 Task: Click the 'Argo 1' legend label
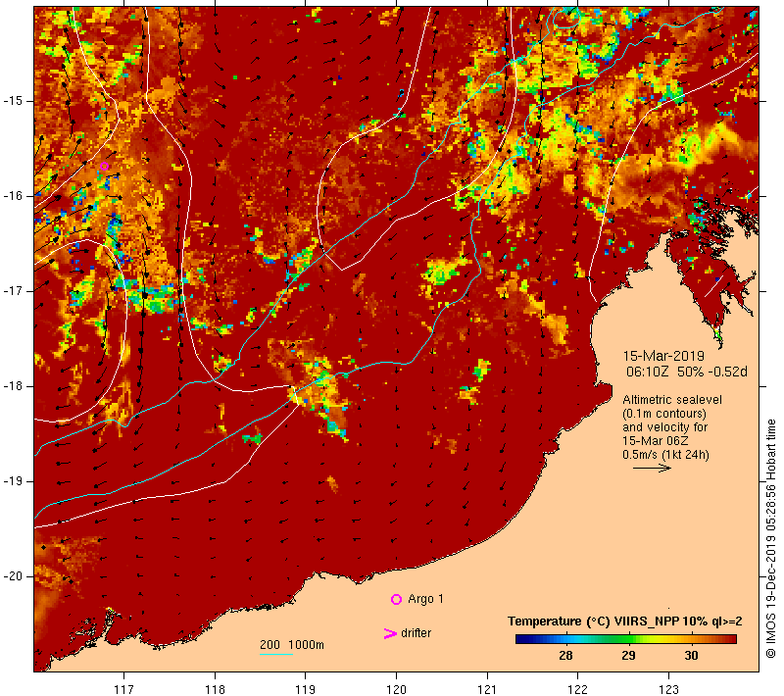tap(425, 599)
